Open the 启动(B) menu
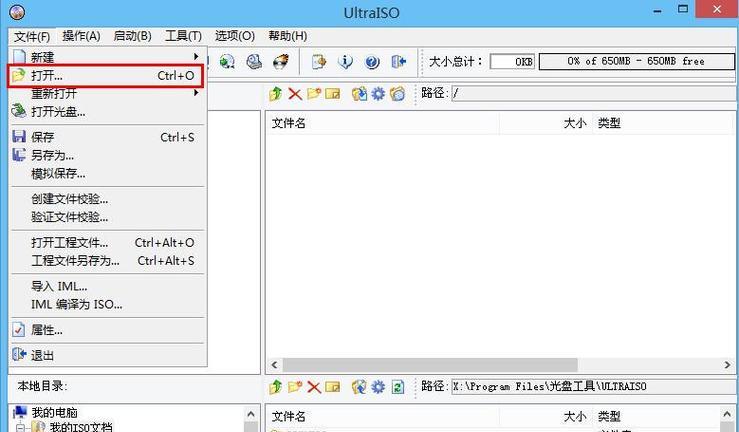 (132, 36)
